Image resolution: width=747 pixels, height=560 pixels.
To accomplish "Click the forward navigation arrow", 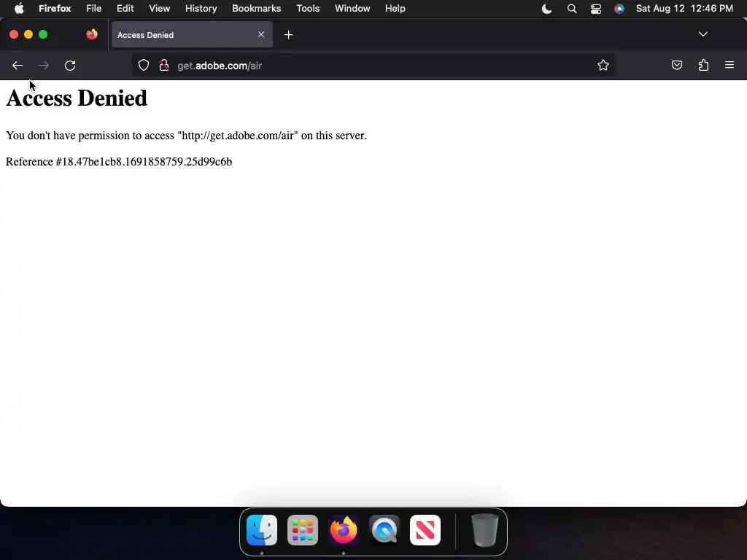I will click(x=43, y=66).
